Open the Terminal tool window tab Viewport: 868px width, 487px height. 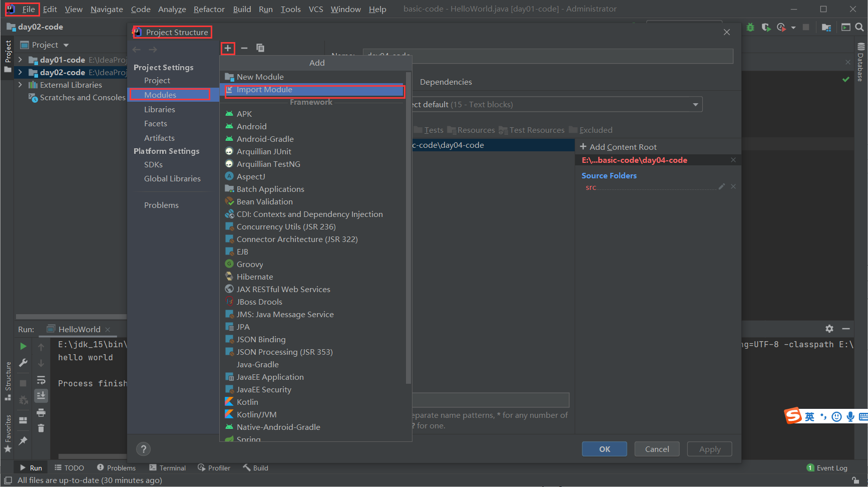coord(167,468)
